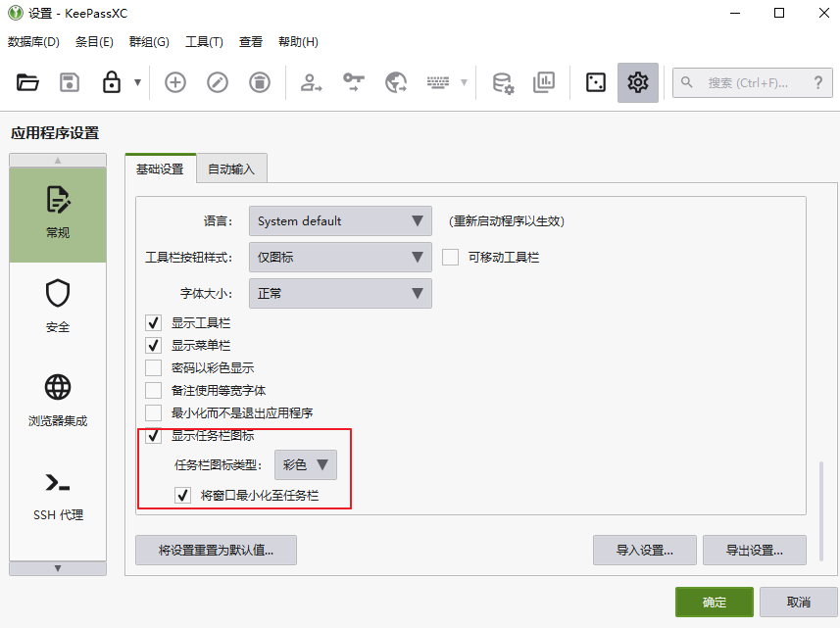Click the search magnifier icon

click(686, 82)
